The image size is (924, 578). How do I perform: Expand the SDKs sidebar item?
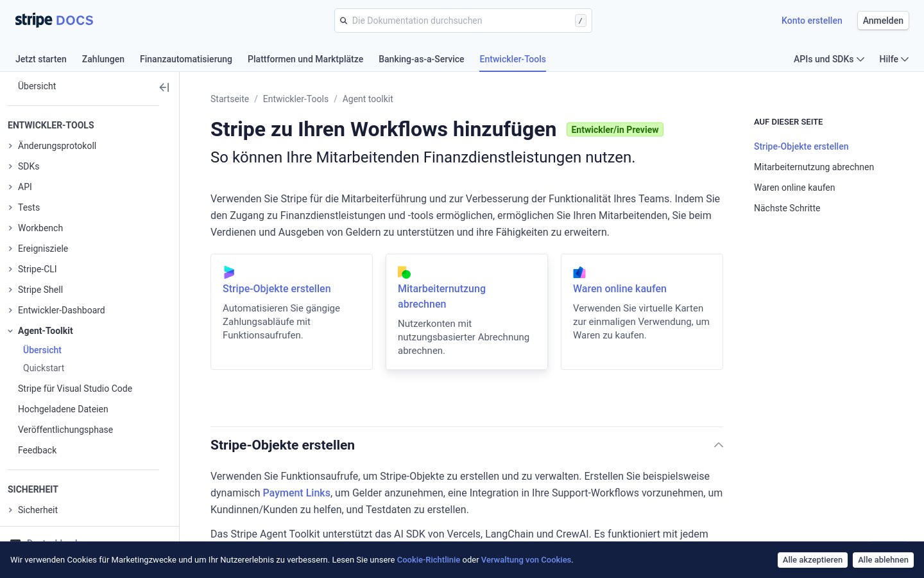point(24,166)
